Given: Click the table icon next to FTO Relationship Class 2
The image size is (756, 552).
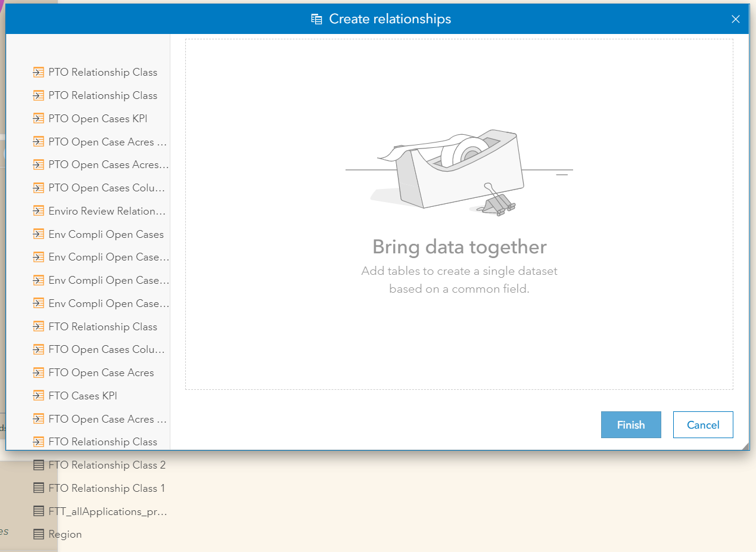Looking at the screenshot, I should (38, 465).
